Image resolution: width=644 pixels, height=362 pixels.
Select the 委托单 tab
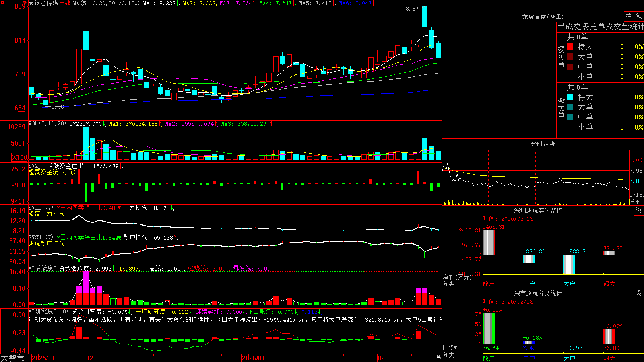[x=594, y=27]
